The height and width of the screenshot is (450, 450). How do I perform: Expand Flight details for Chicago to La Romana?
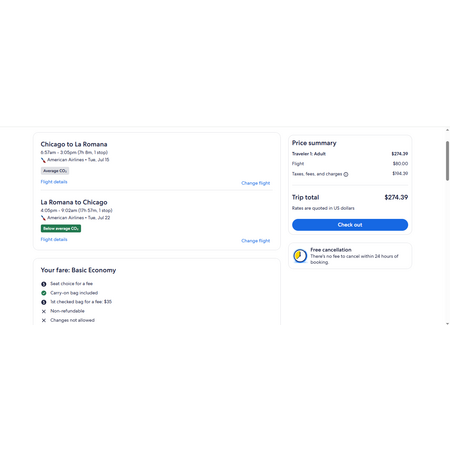click(x=54, y=182)
